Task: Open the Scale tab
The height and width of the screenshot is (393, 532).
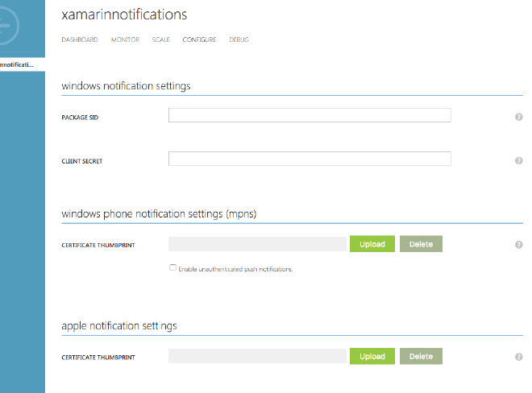Action: pyautogui.click(x=161, y=39)
